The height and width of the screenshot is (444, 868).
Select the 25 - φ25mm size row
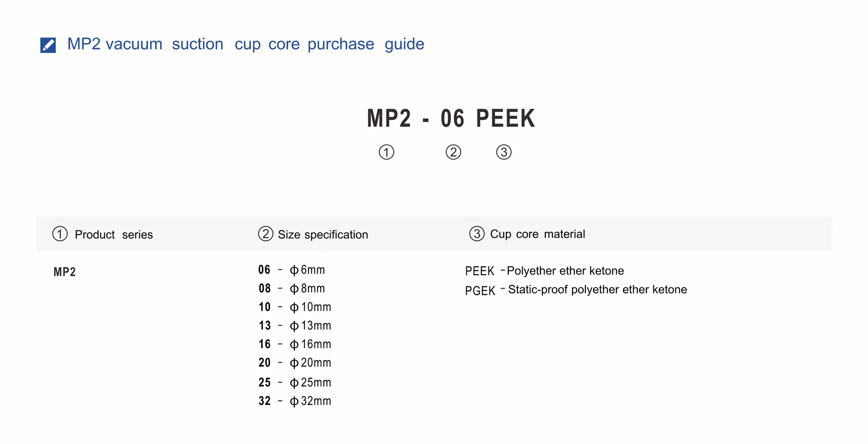coord(295,382)
